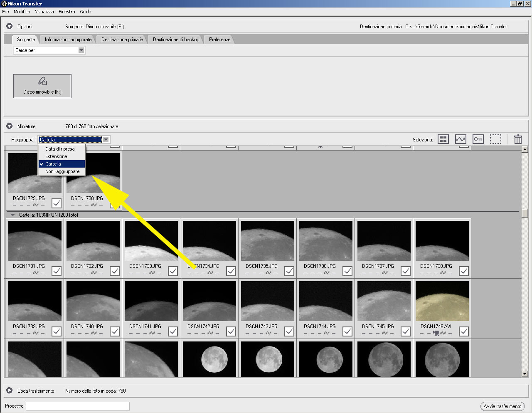
Task: Click the wave mark icon under DSCN1736.JPG
Action: click(327, 273)
